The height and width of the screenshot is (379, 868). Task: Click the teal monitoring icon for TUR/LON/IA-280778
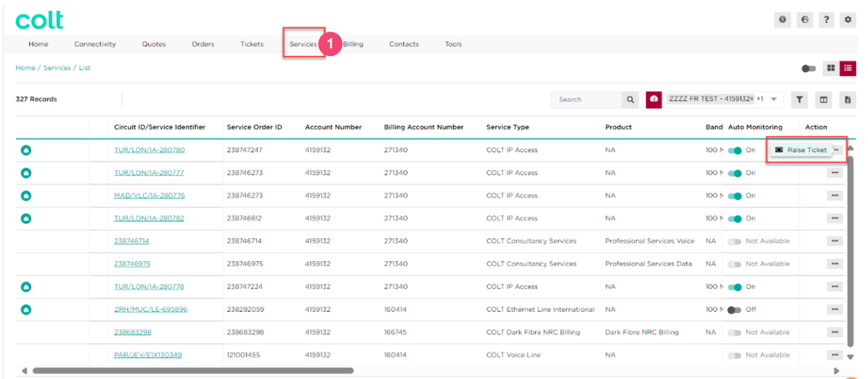click(x=26, y=287)
